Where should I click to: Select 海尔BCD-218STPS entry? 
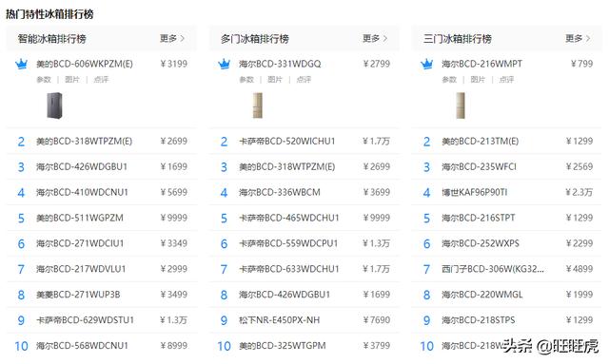pos(479,320)
